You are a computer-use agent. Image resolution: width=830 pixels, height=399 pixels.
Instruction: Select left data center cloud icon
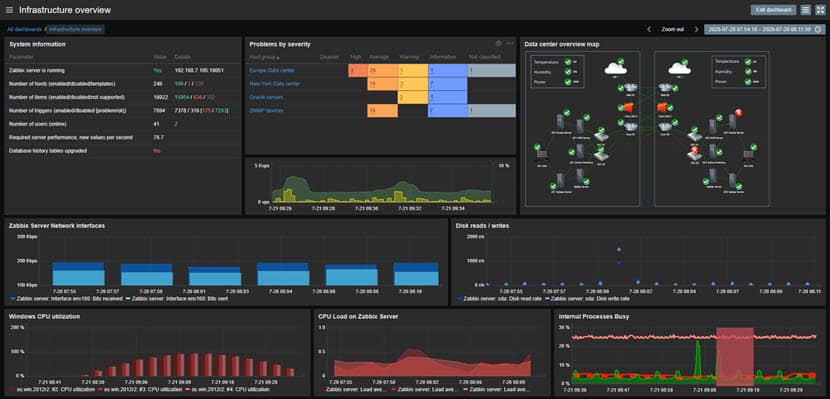(x=616, y=68)
